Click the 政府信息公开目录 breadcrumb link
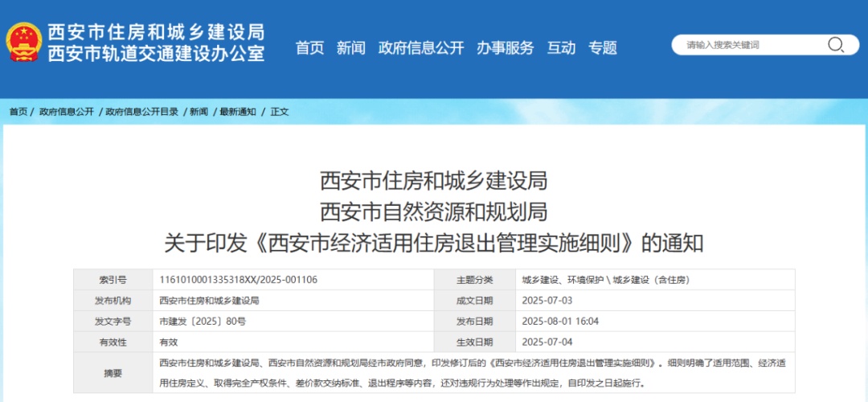The image size is (868, 402). pos(141,112)
